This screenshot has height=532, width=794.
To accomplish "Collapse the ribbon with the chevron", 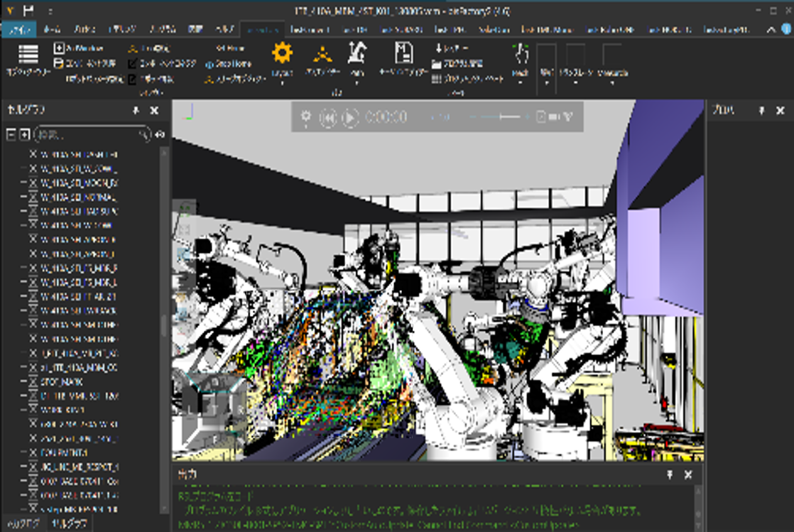I will tap(772, 30).
